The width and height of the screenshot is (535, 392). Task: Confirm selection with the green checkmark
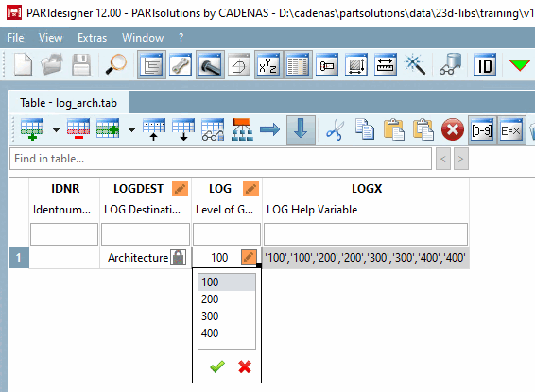217,366
